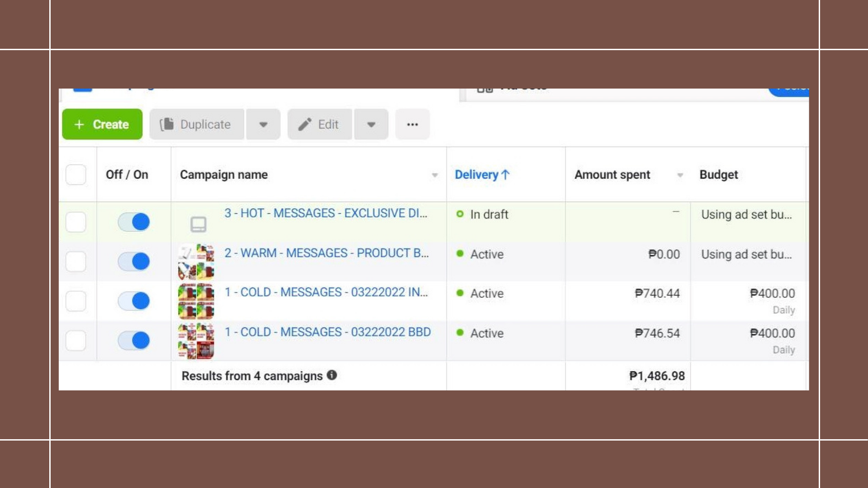Open 1 - COLD - MESSAGES 03222022 IN link
868x488 pixels.
(326, 292)
